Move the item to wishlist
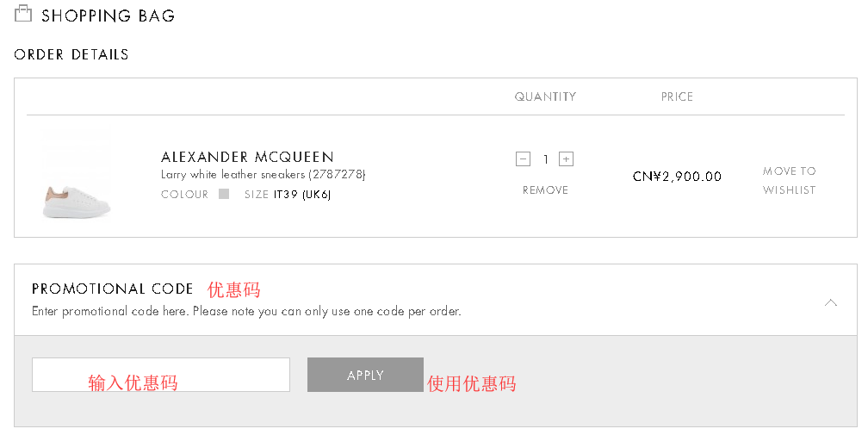This screenshot has height=435, width=868. click(789, 180)
